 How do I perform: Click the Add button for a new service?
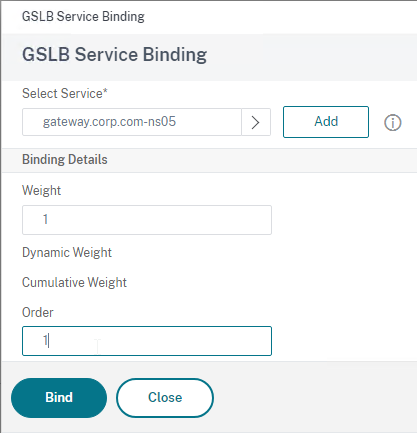point(326,122)
